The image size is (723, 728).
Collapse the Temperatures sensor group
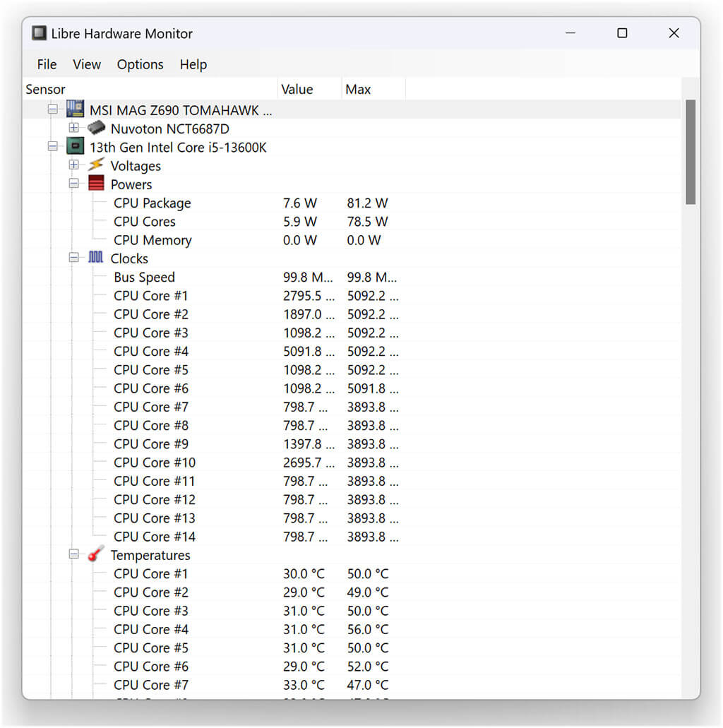(x=75, y=555)
